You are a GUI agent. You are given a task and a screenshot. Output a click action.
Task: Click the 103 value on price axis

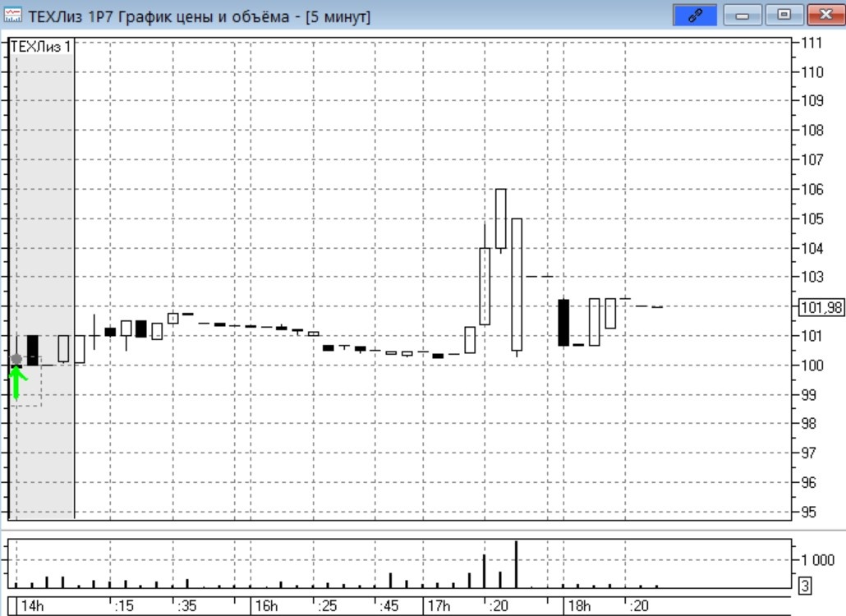(x=812, y=277)
